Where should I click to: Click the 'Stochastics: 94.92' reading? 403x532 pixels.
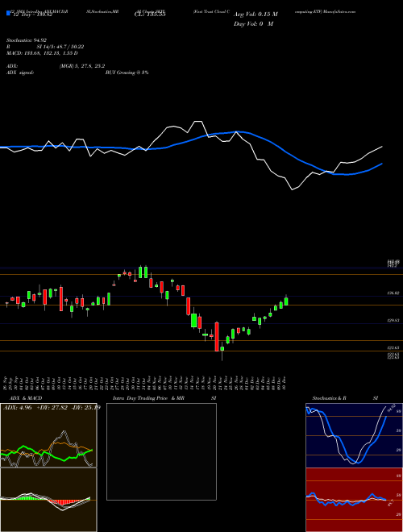click(x=27, y=40)
